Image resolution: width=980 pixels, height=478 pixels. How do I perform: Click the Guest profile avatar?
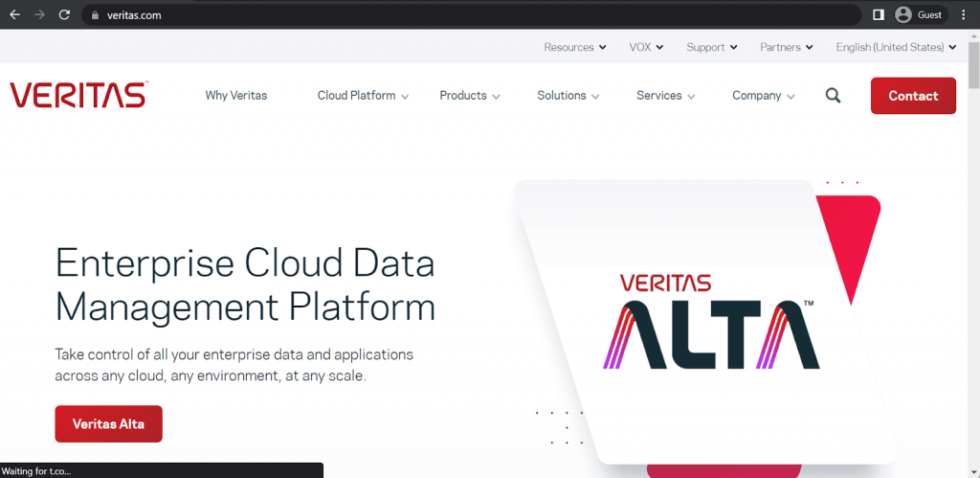point(902,15)
